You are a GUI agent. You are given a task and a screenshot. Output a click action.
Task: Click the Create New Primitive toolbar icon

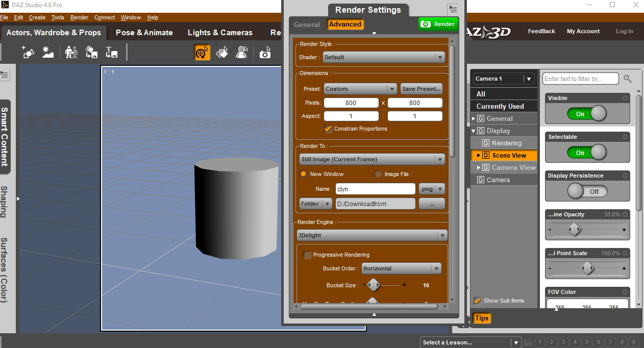click(x=28, y=52)
